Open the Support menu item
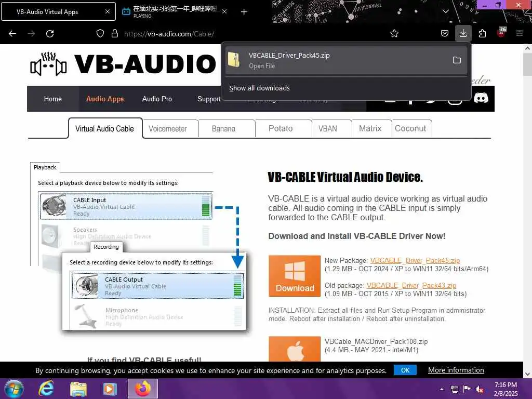Screen dimensions: 532x399 pos(209,99)
